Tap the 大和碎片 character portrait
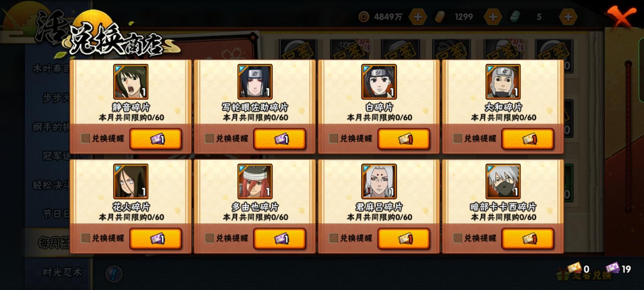Image resolution: width=644 pixels, height=290 pixels. [x=503, y=82]
